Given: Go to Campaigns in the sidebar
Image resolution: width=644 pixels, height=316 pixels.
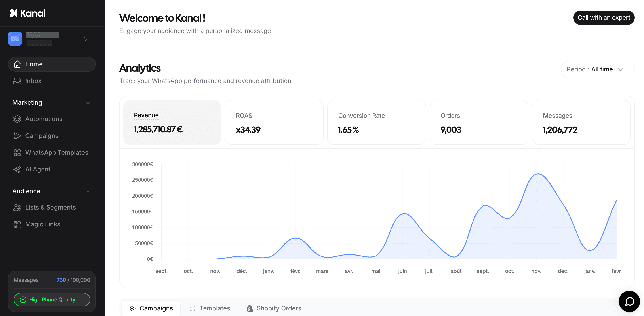Looking at the screenshot, I should point(42,136).
